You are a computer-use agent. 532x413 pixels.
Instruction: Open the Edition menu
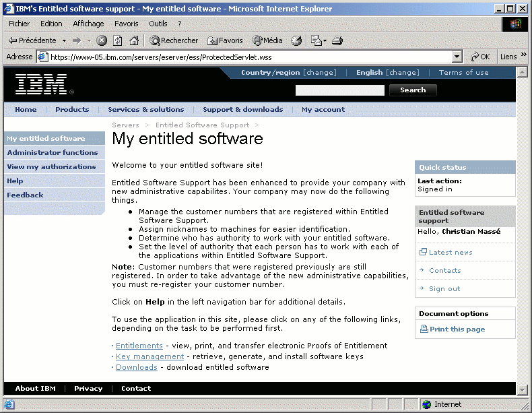click(51, 24)
